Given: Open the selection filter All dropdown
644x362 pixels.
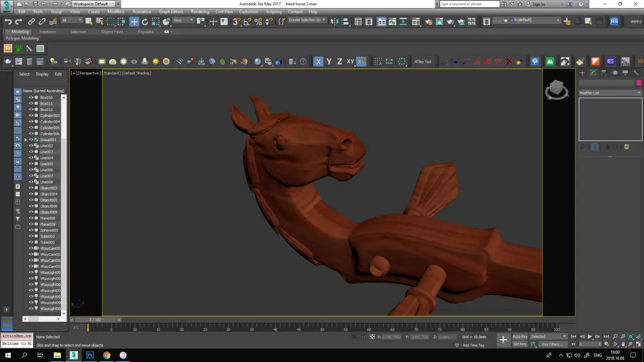Looking at the screenshot, I should pyautogui.click(x=72, y=20).
